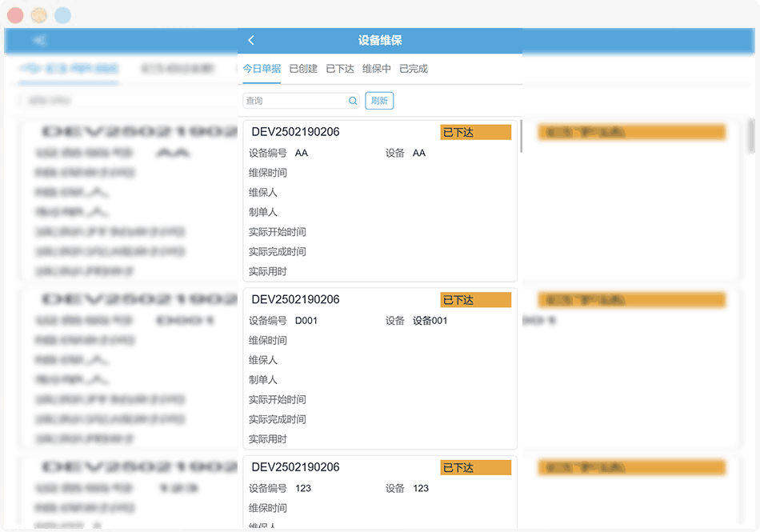Image resolution: width=760 pixels, height=532 pixels.
Task: Click 维保时间 in the AA card
Action: pyautogui.click(x=267, y=173)
